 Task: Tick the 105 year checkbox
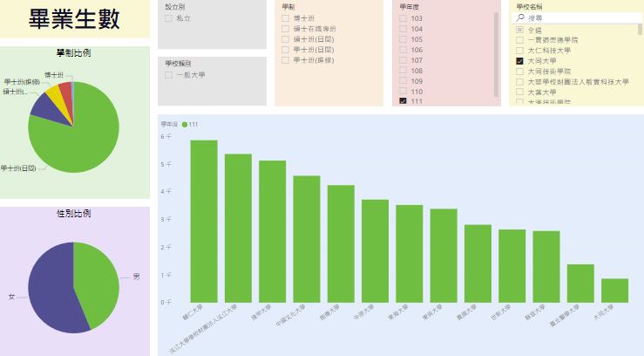point(403,39)
